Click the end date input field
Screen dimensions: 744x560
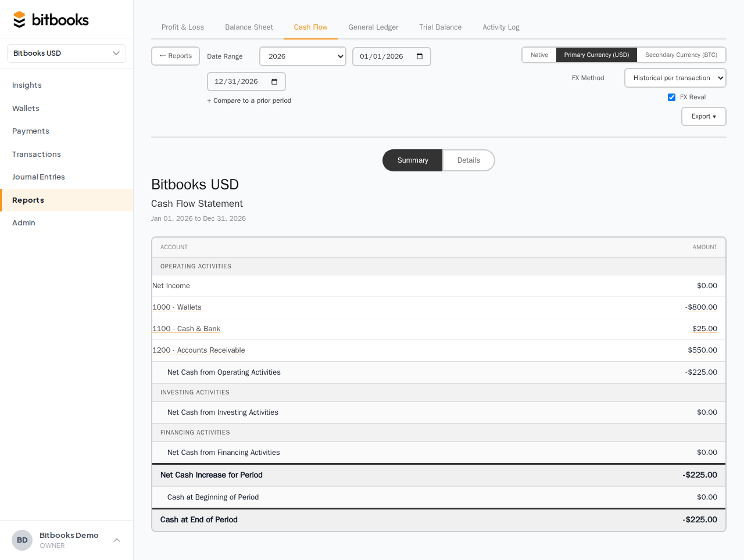point(246,81)
